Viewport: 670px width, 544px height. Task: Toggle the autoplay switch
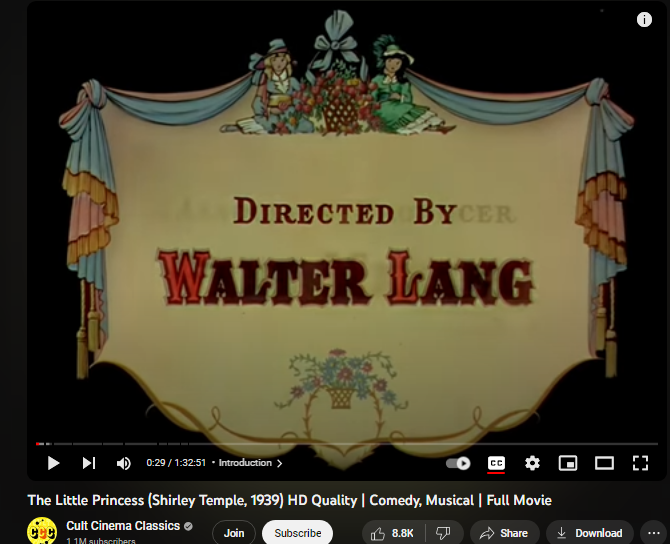pyautogui.click(x=458, y=463)
